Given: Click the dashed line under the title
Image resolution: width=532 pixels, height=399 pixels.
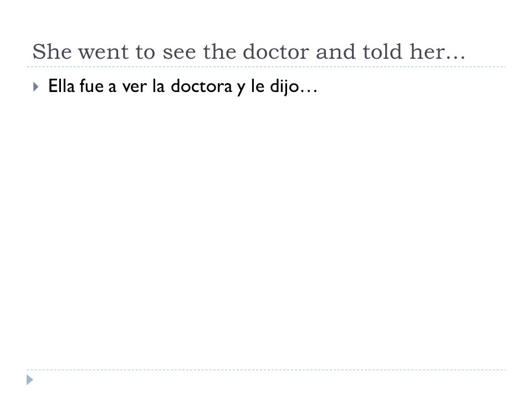Looking at the screenshot, I should (x=266, y=67).
